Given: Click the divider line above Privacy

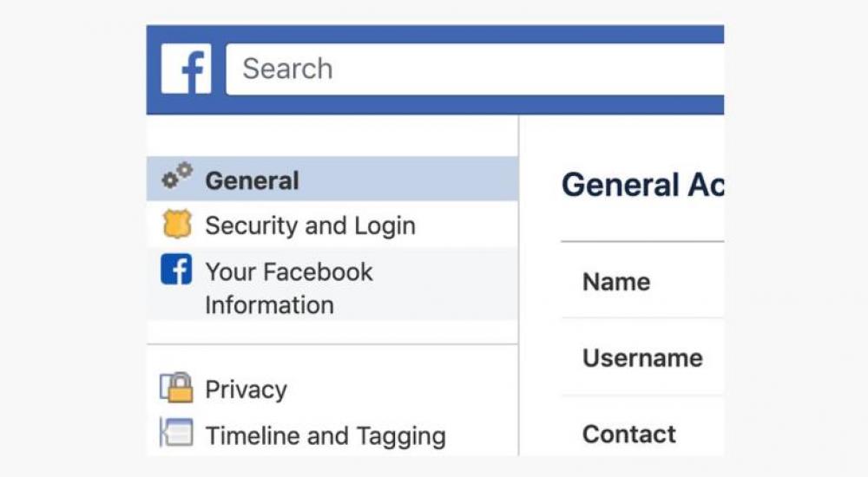Looking at the screenshot, I should point(332,344).
